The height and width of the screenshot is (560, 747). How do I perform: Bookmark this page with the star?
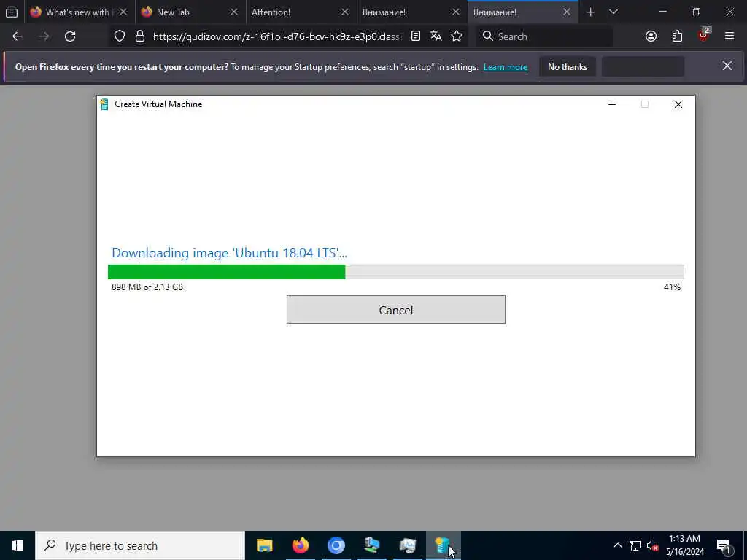pyautogui.click(x=457, y=36)
